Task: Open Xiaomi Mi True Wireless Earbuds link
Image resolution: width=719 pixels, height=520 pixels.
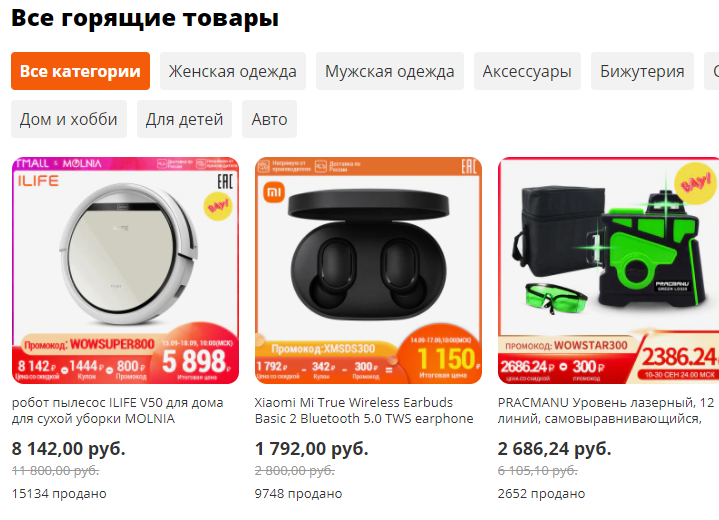Action: [364, 410]
